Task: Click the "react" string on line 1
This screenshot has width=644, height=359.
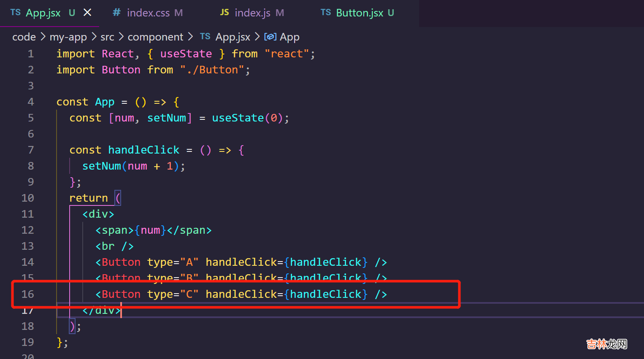Action: [287, 54]
